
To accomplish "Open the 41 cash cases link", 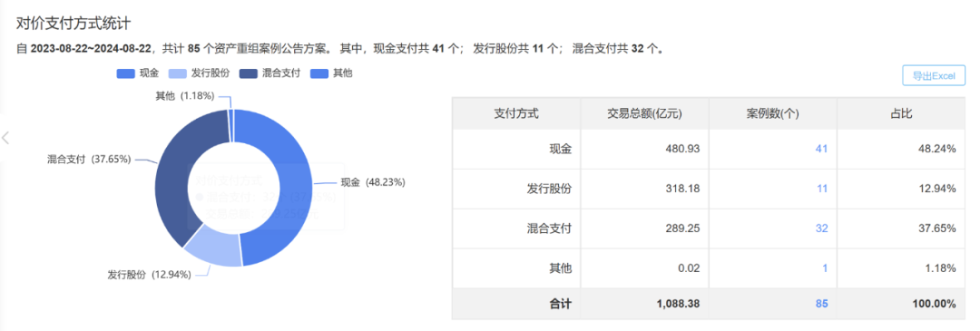I will pos(821,150).
